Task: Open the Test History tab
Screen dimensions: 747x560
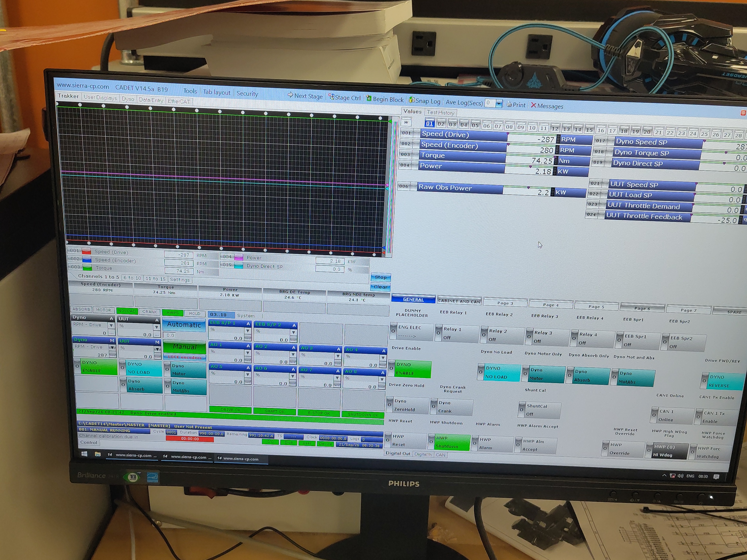Action: click(x=440, y=112)
